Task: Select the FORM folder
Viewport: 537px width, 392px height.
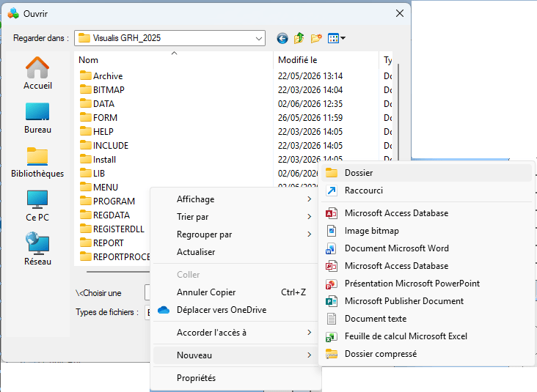Action: point(98,118)
